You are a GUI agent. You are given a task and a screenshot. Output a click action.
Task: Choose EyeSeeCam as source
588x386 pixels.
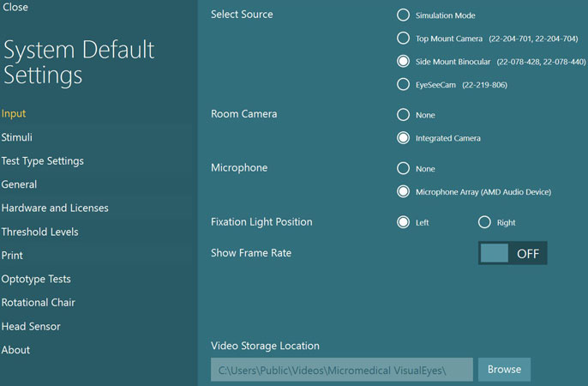tap(403, 85)
